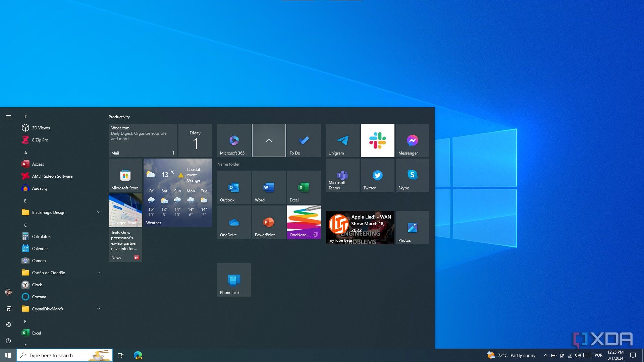Image resolution: width=644 pixels, height=362 pixels.
Task: Open the OneNote tile
Action: [x=304, y=222]
